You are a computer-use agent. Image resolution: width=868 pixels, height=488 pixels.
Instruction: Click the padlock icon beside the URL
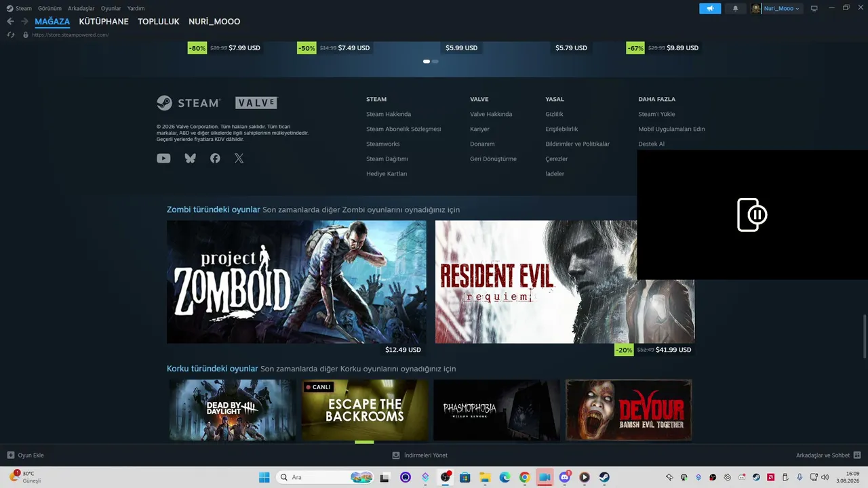point(26,35)
